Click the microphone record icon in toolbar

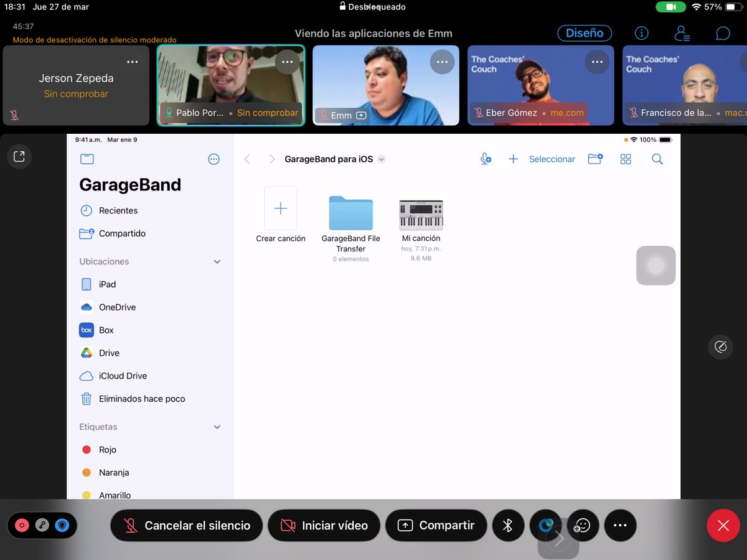(x=486, y=159)
